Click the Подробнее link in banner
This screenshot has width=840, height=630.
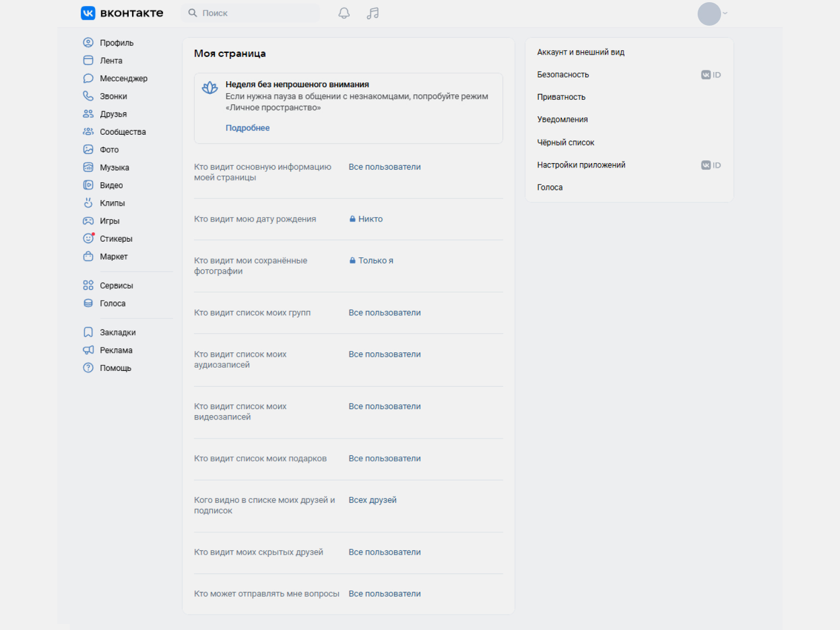248,128
